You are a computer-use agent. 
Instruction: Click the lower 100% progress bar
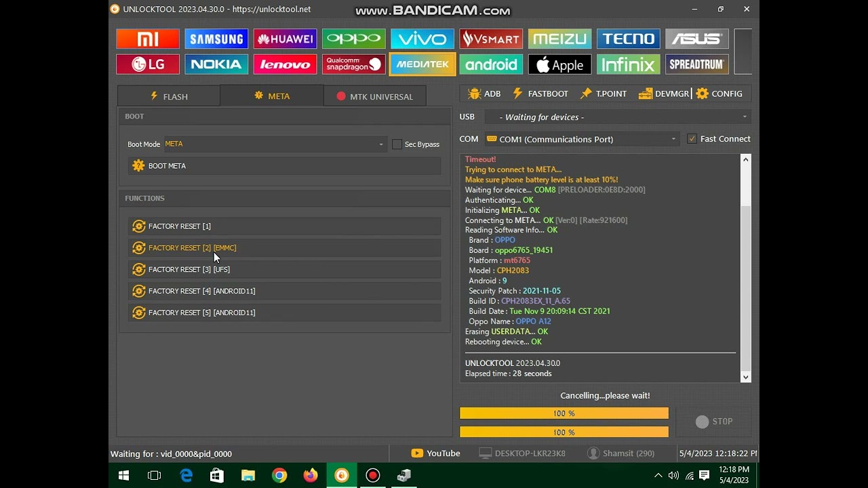point(564,432)
